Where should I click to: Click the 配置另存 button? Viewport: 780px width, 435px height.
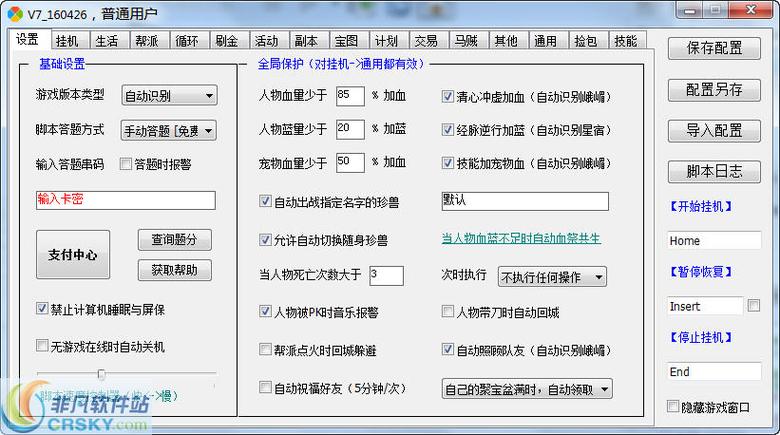(714, 90)
